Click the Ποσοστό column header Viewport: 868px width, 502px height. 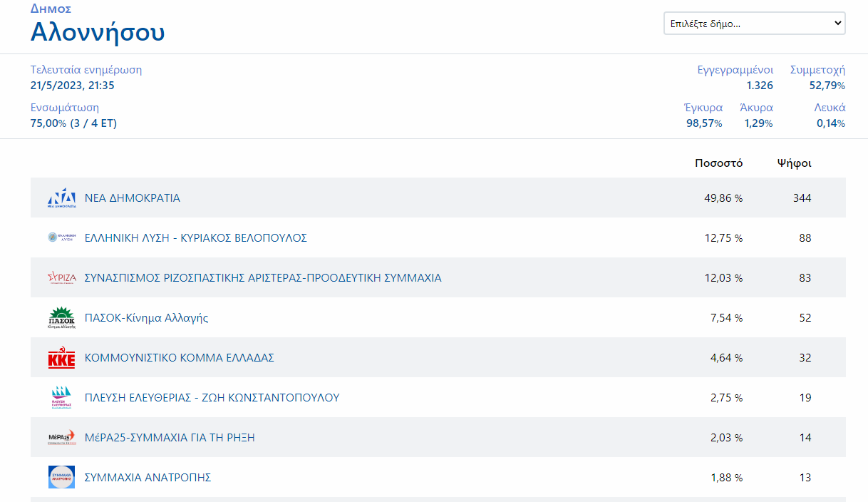pyautogui.click(x=718, y=163)
